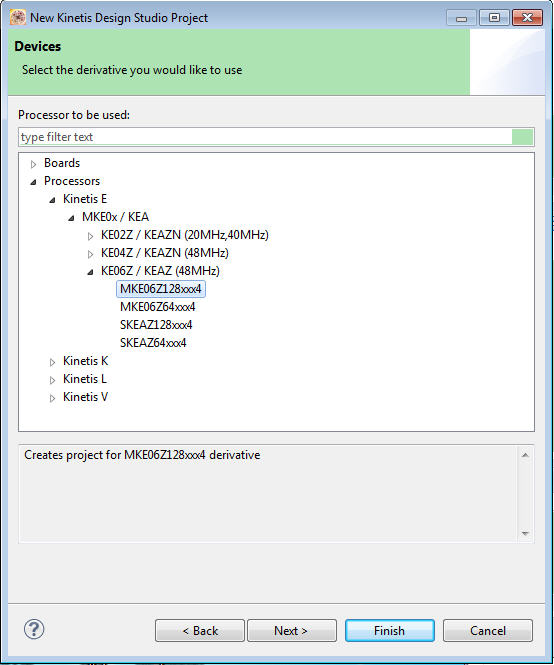
Task: Expand the Boards tree node
Action: click(x=34, y=164)
